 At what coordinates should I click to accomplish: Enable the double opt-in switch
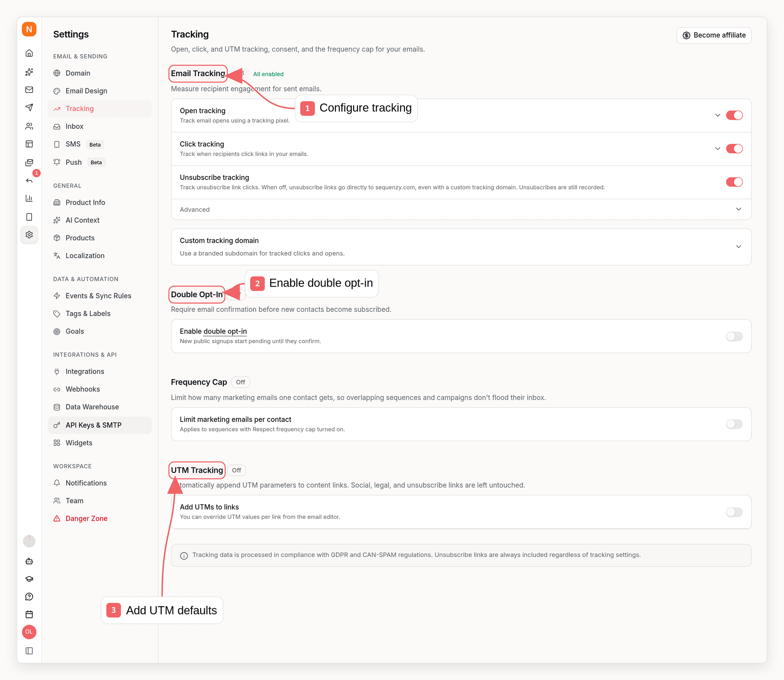[x=734, y=336]
